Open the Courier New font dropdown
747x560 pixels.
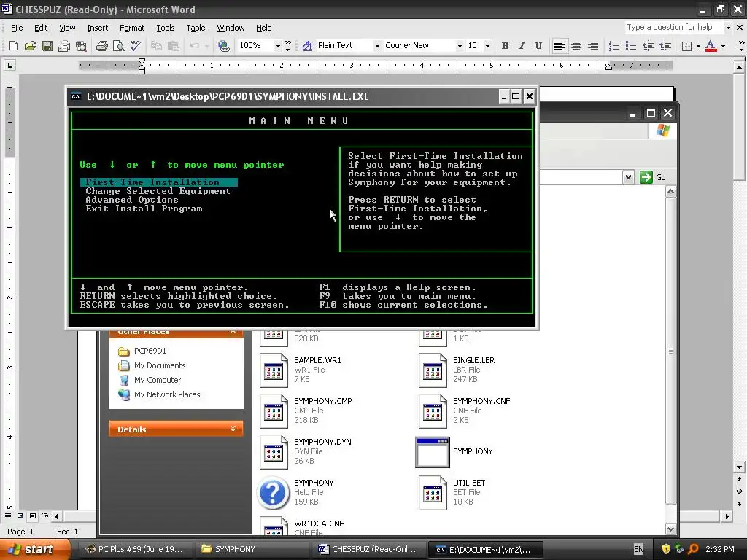coord(460,46)
